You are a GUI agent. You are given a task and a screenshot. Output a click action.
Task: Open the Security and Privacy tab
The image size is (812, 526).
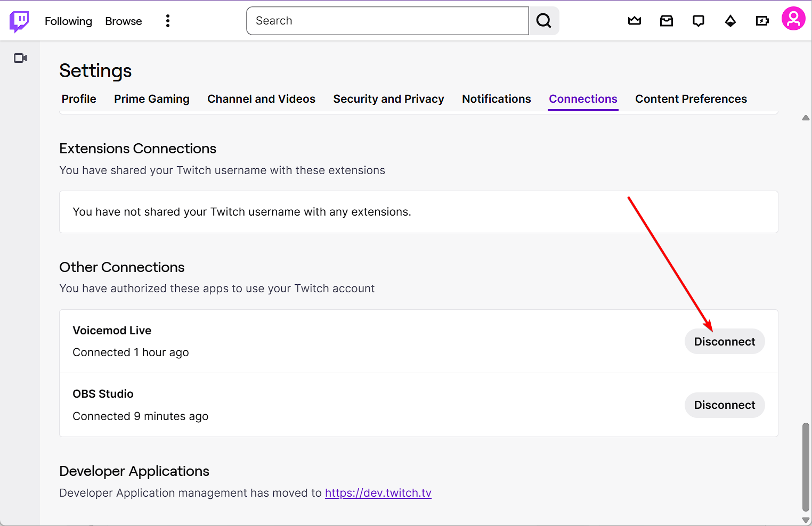388,99
